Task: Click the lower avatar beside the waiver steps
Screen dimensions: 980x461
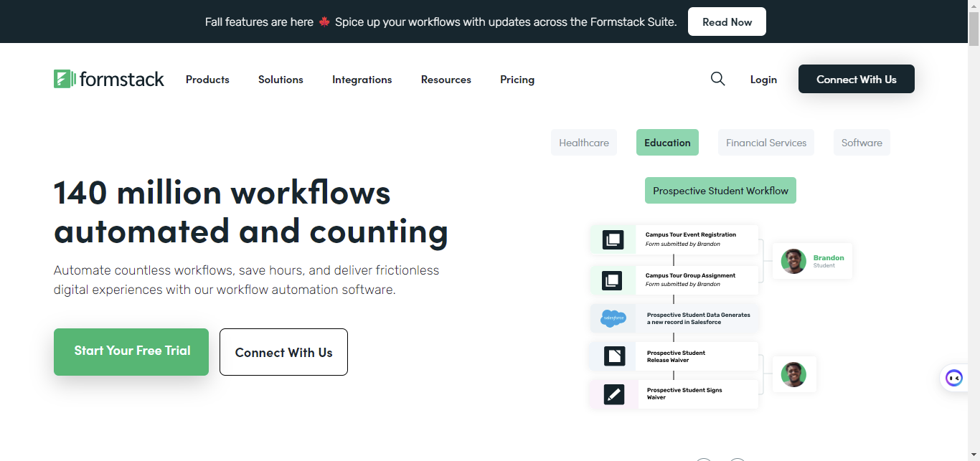Action: coord(793,374)
